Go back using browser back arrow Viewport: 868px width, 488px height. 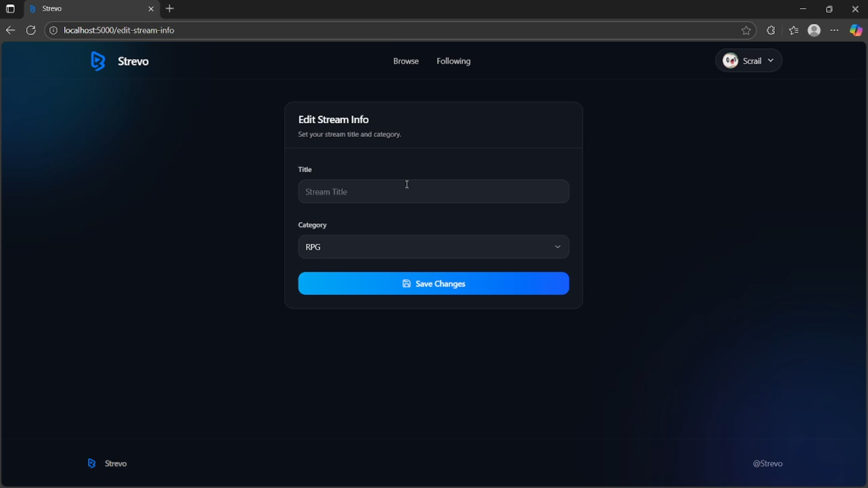pyautogui.click(x=10, y=30)
